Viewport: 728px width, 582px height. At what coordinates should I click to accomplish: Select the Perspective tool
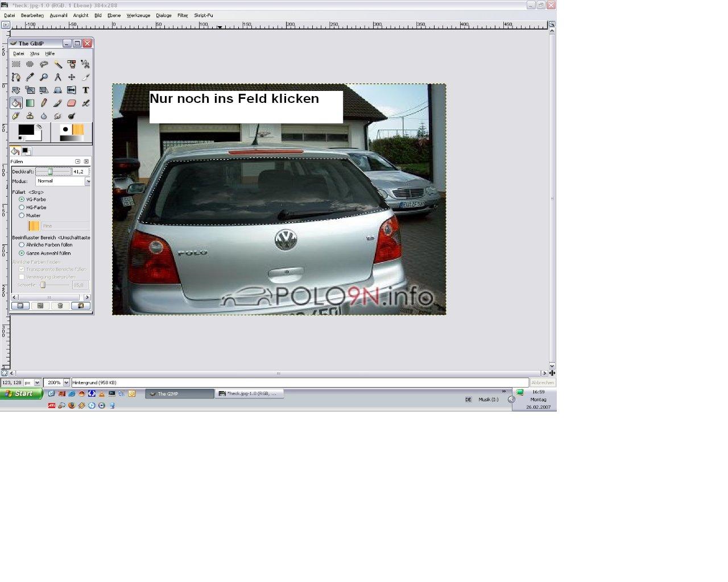click(57, 90)
